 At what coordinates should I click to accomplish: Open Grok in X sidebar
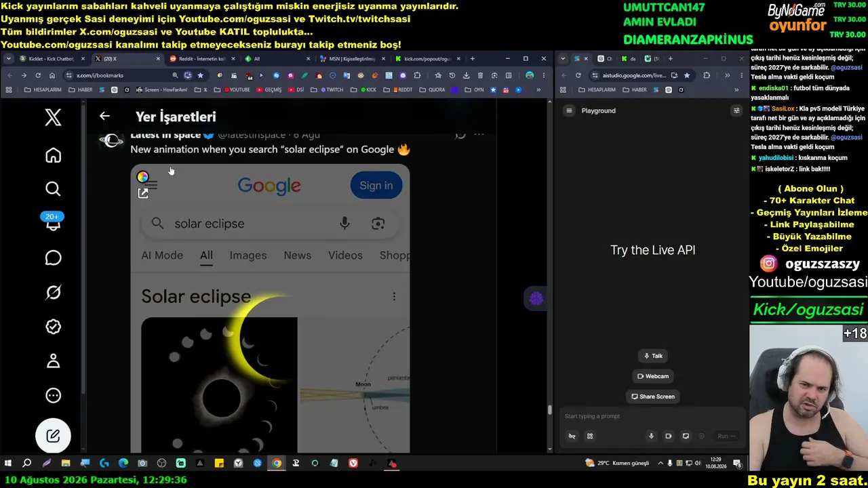tap(53, 292)
